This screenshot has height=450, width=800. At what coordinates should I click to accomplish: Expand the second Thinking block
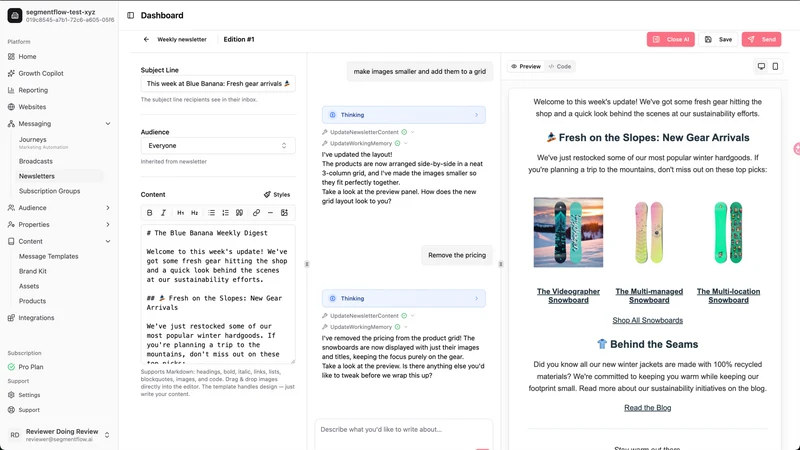coord(404,298)
